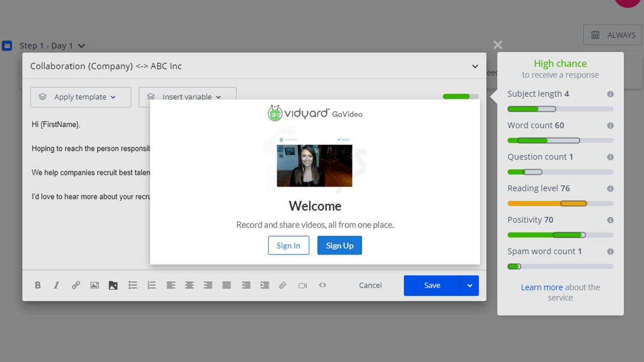This screenshot has width=644, height=362.
Task: Click the info icon beside Question count
Action: pyautogui.click(x=610, y=157)
